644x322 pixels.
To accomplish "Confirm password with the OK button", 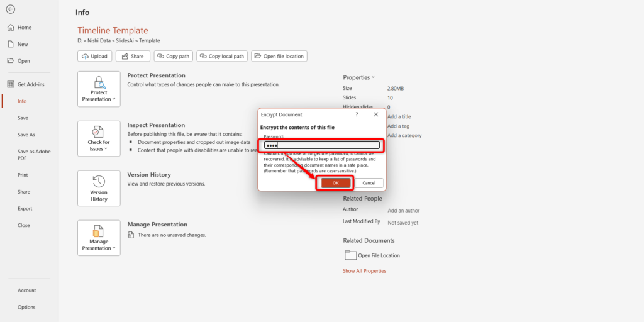I will click(335, 182).
